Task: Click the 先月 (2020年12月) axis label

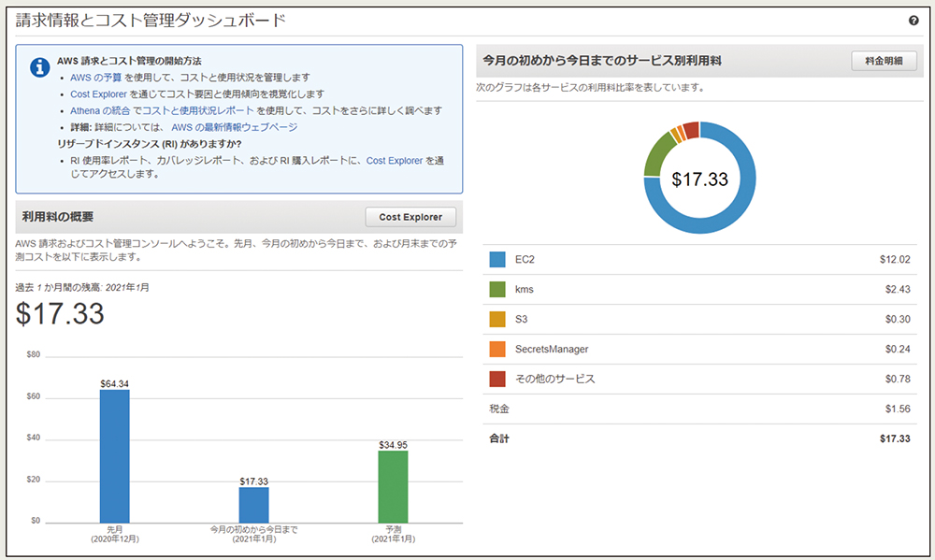Action: tap(114, 534)
